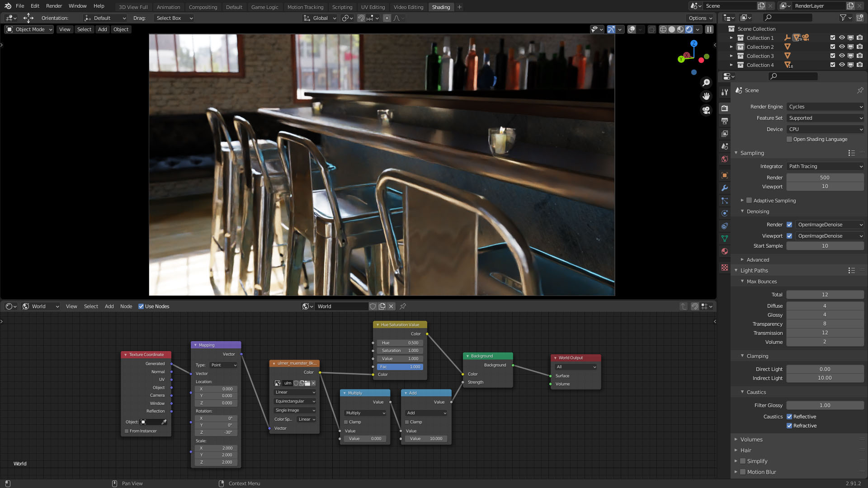Image resolution: width=868 pixels, height=488 pixels.
Task: Open the Render Engine dropdown
Action: [x=825, y=107]
